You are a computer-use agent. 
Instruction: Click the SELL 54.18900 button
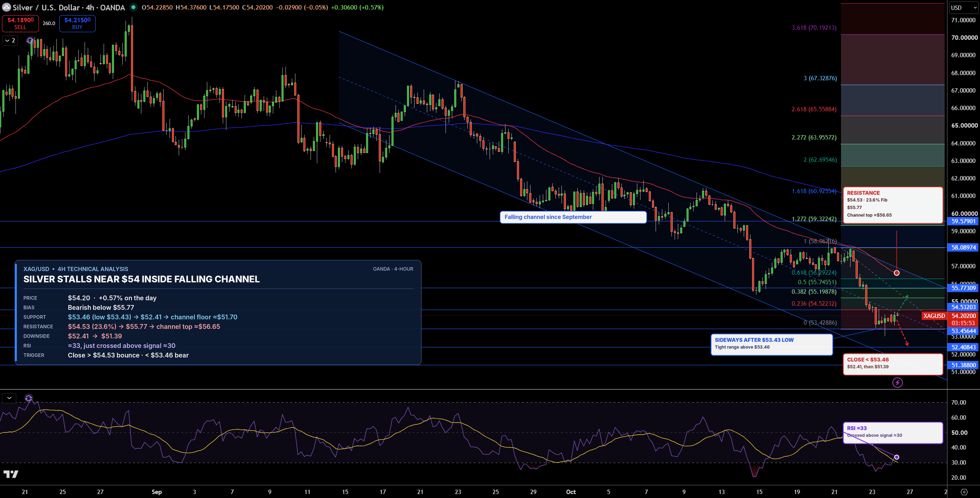pos(20,23)
